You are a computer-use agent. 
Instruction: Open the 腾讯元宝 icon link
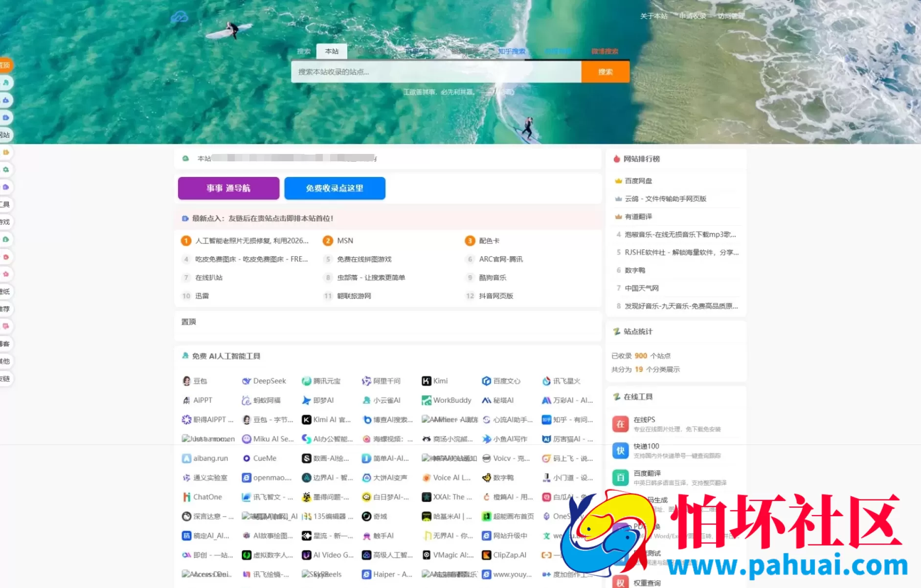pos(307,381)
